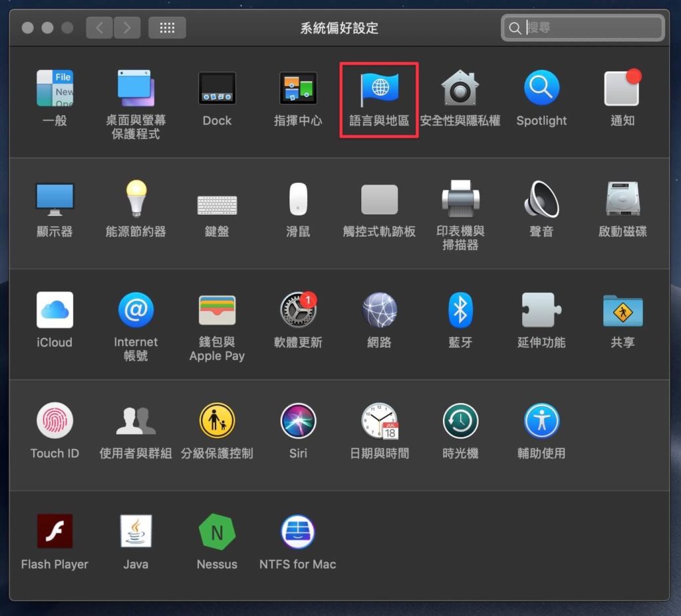The image size is (681, 616).
Task: Open NTFS for Mac pane
Action: click(x=298, y=532)
